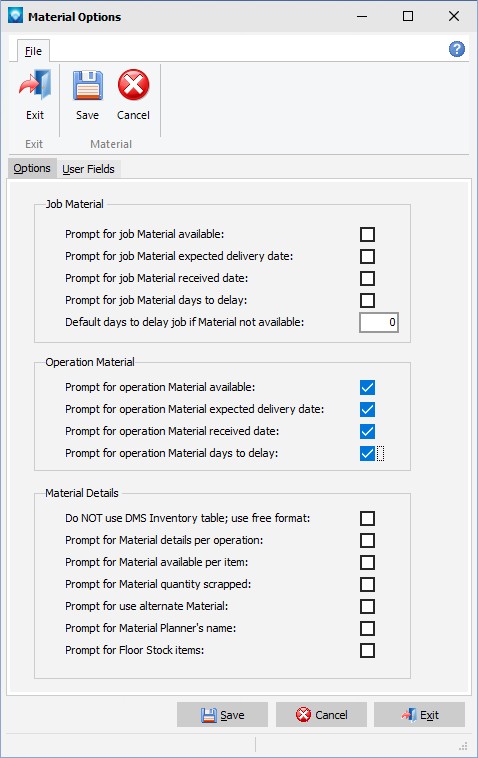Viewport: 478px width, 758px height.
Task: Click the Exit door icon in ribbon
Action: 35,85
